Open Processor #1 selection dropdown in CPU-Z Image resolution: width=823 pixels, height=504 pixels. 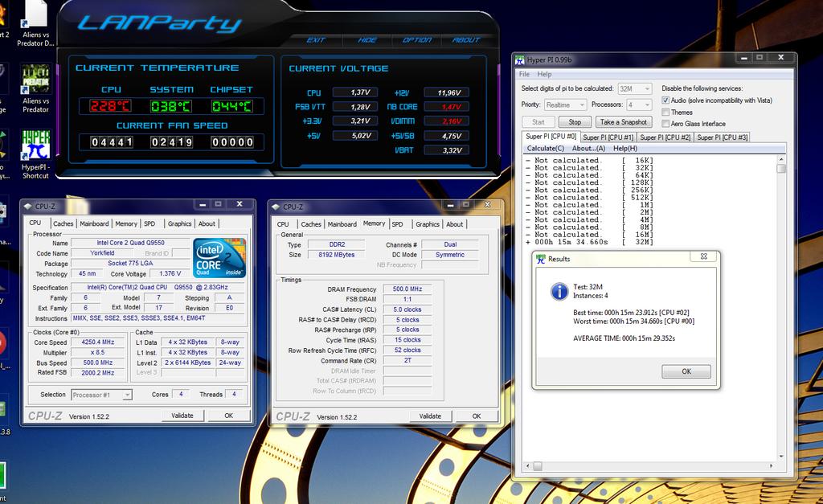point(102,395)
